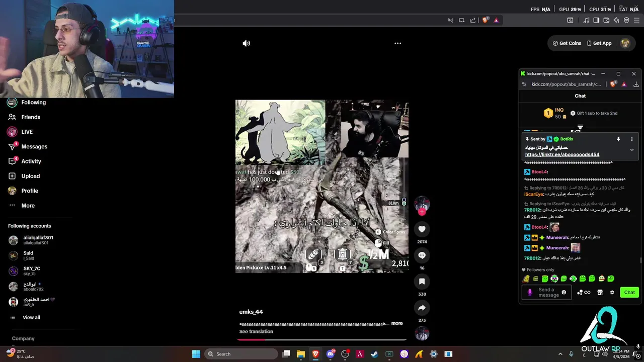Open the tab search icon in the browser toolbar
Image resolution: width=644 pixels, height=362 pixels.
(x=570, y=20)
